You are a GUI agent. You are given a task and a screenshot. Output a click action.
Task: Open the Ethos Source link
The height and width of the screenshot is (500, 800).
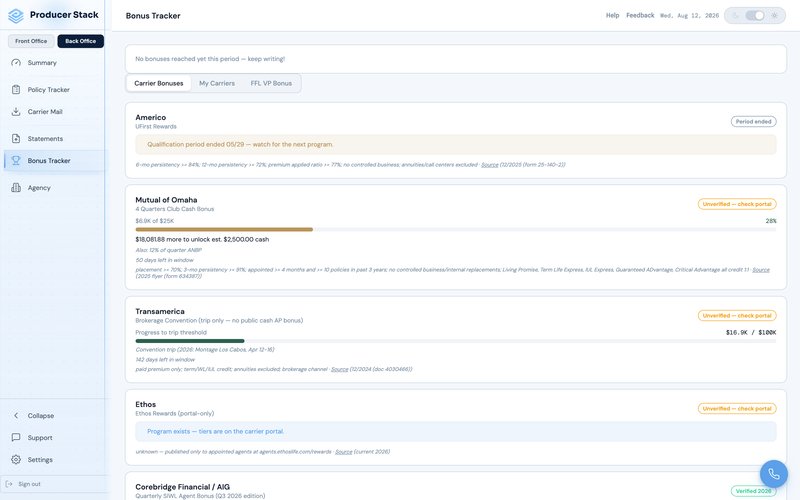coord(343,452)
